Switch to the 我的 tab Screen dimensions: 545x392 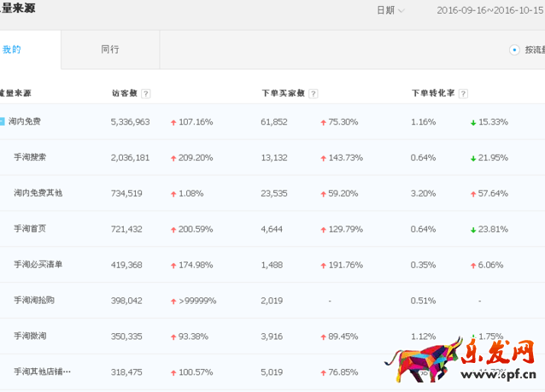[12, 50]
